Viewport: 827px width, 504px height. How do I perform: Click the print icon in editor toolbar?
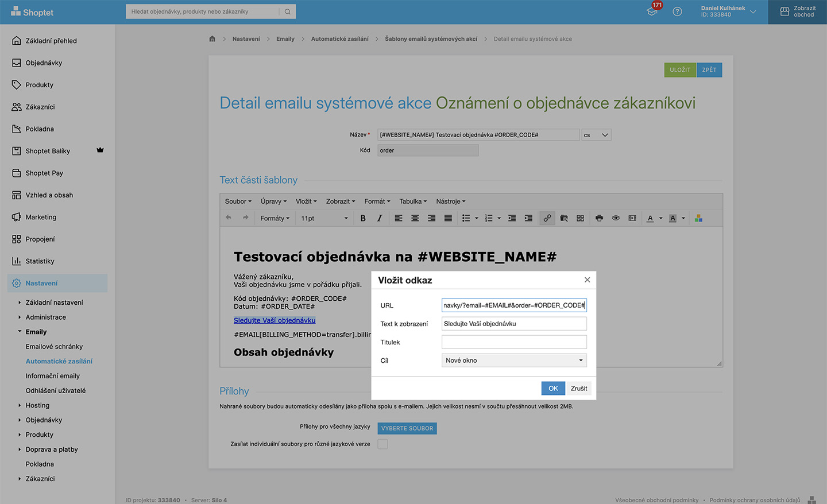click(x=599, y=218)
